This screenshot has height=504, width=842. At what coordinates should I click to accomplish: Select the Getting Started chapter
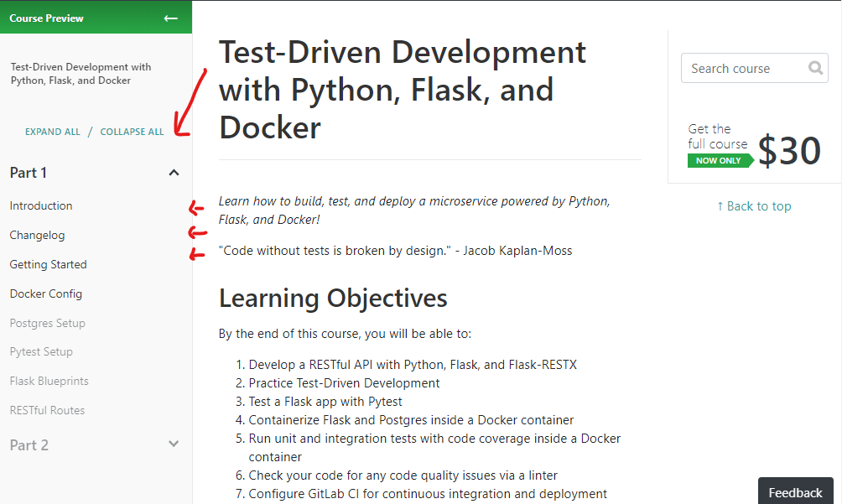[49, 265]
